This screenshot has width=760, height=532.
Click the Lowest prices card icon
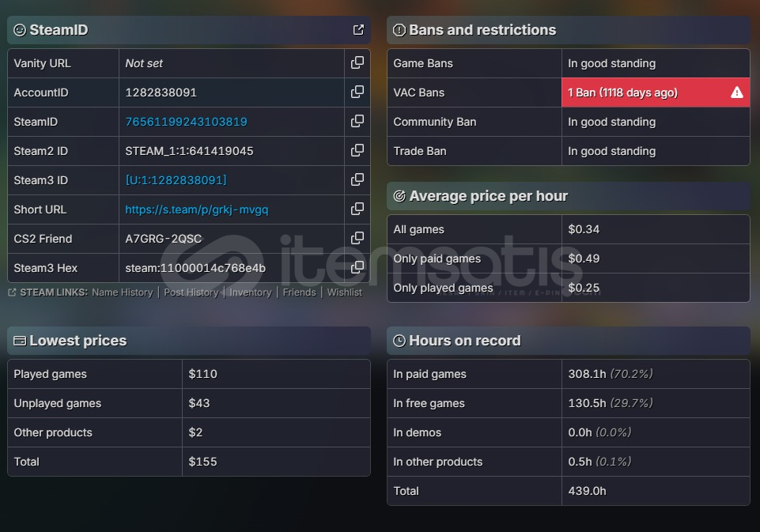coord(20,341)
